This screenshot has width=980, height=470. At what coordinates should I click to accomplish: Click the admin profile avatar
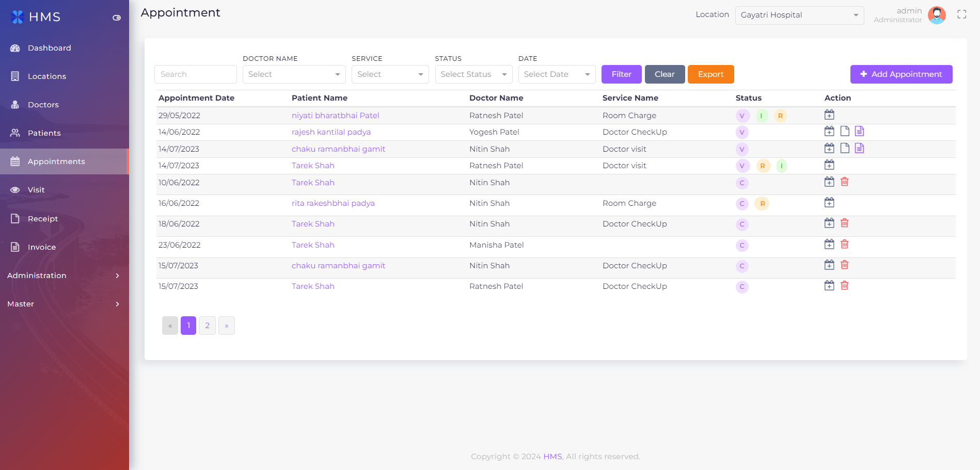click(937, 15)
